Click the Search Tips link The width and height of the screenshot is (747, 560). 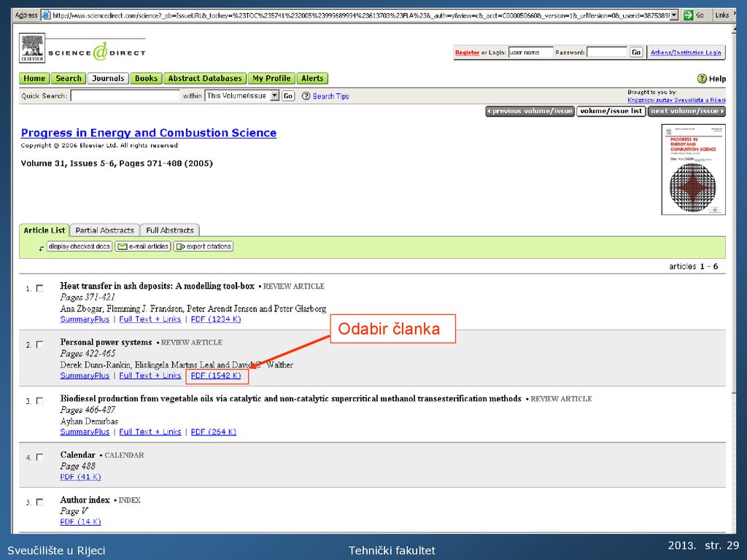330,96
